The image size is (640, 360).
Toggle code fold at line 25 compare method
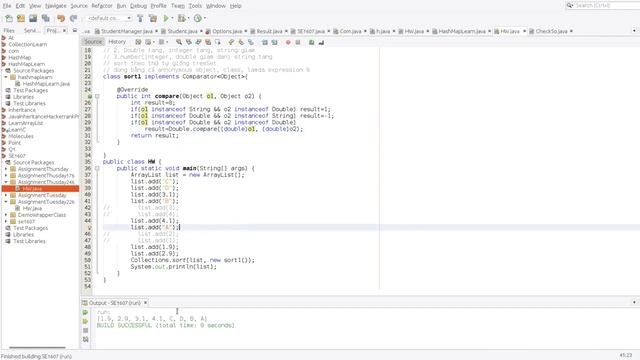coord(97,96)
